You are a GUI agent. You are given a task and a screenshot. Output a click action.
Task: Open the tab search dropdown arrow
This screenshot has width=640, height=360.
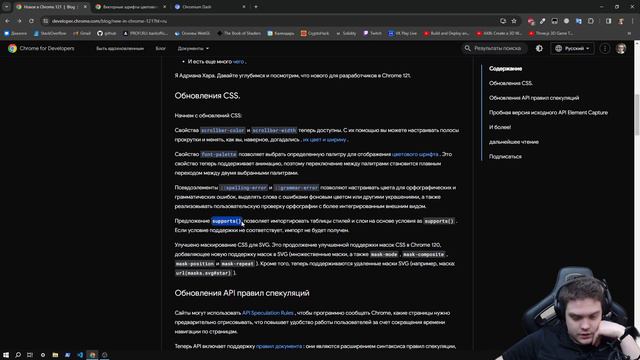[7, 7]
